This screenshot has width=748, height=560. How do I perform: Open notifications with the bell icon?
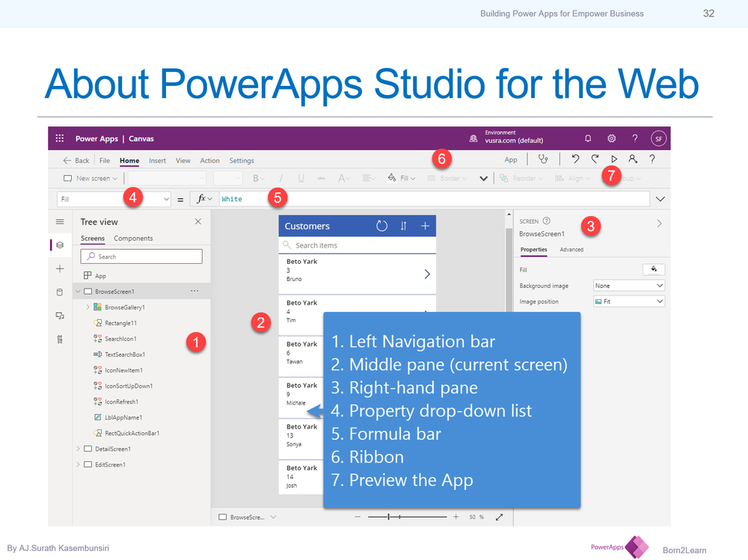tap(588, 138)
